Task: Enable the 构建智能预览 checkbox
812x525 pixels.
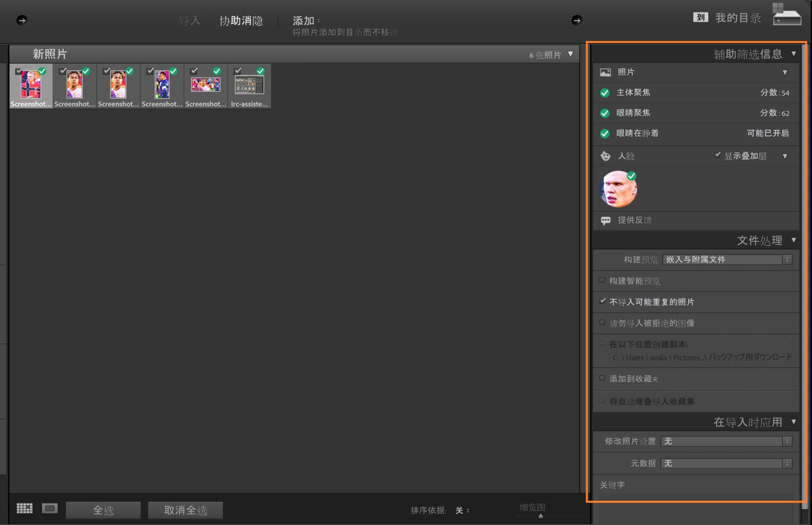Action: click(x=602, y=280)
